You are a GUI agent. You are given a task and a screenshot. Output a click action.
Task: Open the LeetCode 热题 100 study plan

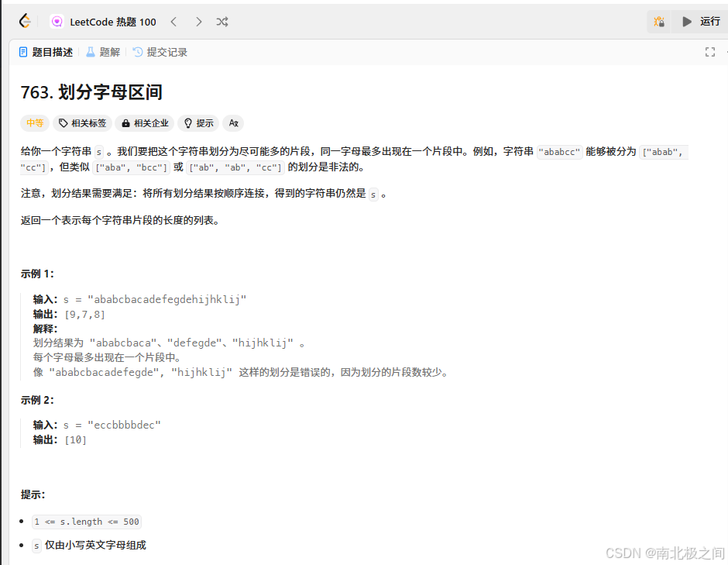tap(113, 22)
